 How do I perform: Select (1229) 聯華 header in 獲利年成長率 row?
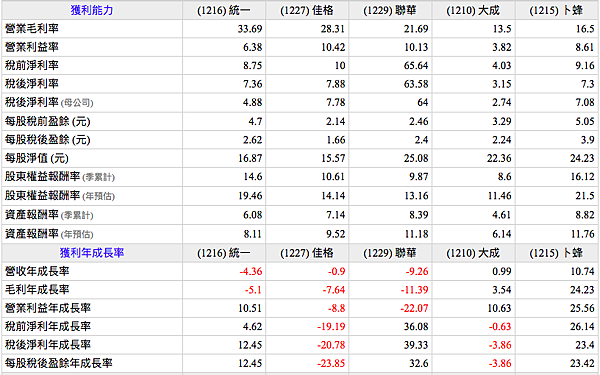(390, 253)
